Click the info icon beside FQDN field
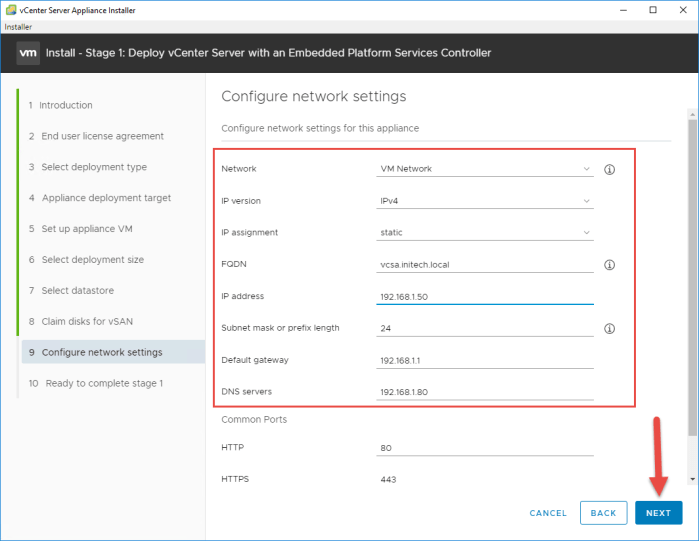 (x=609, y=265)
